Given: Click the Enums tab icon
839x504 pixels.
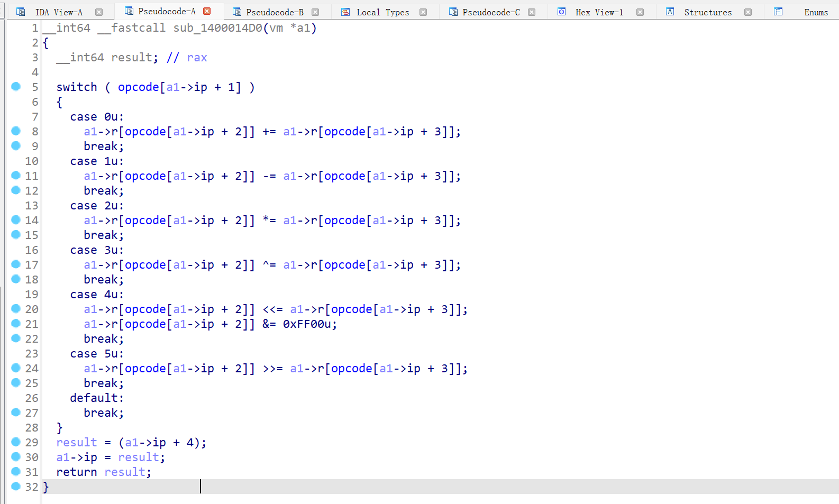Looking at the screenshot, I should tap(778, 12).
